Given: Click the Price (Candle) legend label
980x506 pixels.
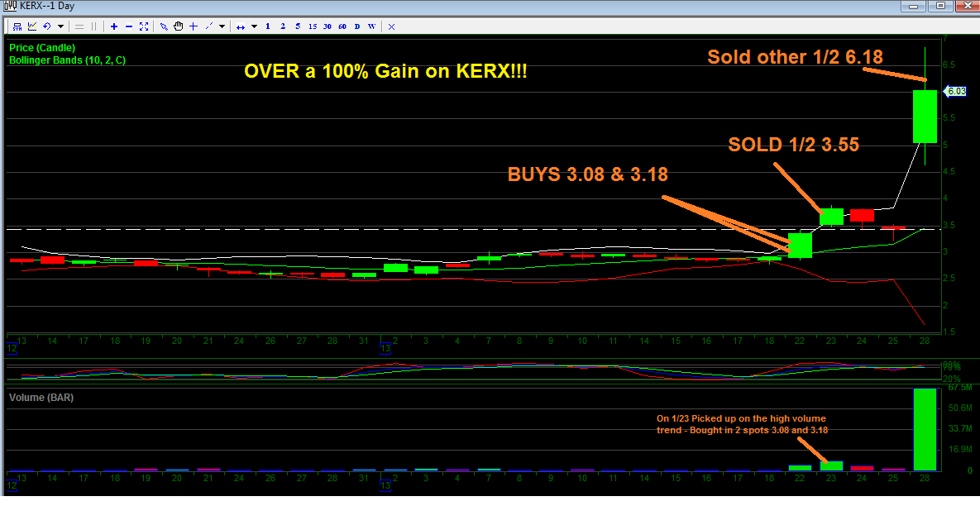Looking at the screenshot, I should tap(42, 47).
